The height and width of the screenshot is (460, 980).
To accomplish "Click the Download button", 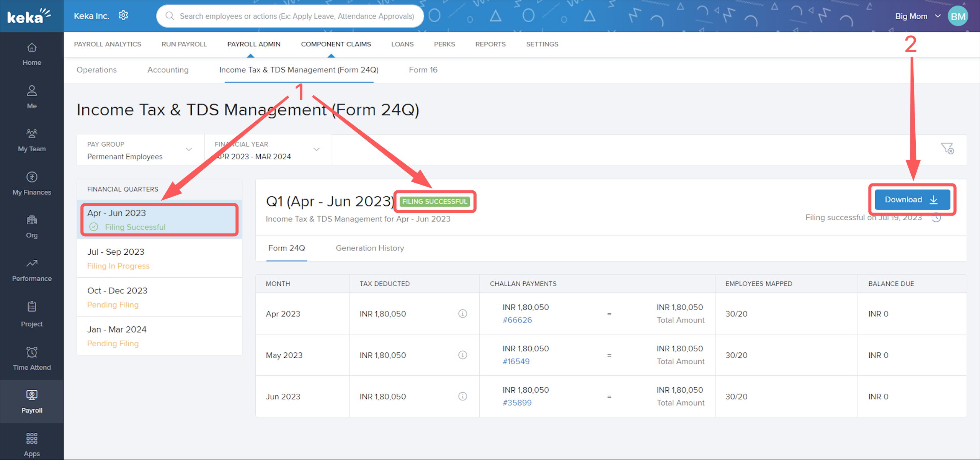I will pos(912,200).
